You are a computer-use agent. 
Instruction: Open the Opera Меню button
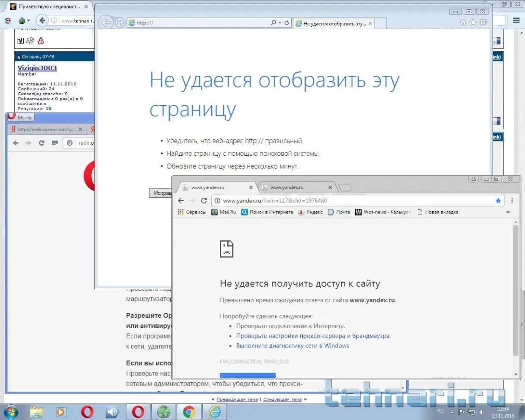(20, 117)
